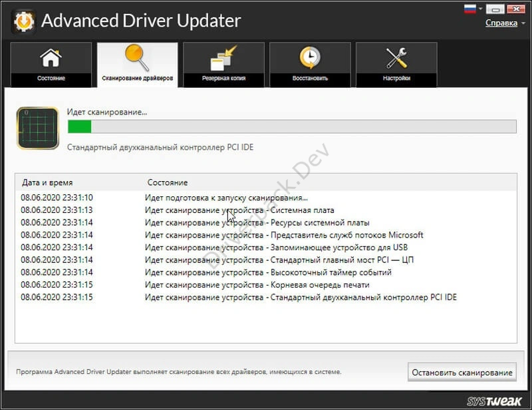Image resolution: width=532 pixels, height=410 pixels.
Task: Click the clock restore icon
Action: click(310, 57)
